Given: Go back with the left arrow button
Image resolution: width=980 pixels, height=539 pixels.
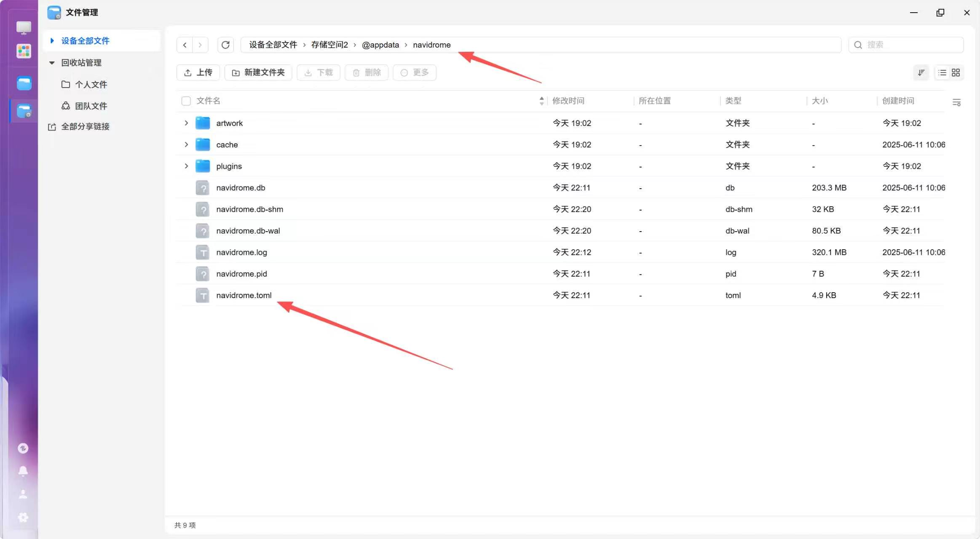Looking at the screenshot, I should click(185, 45).
